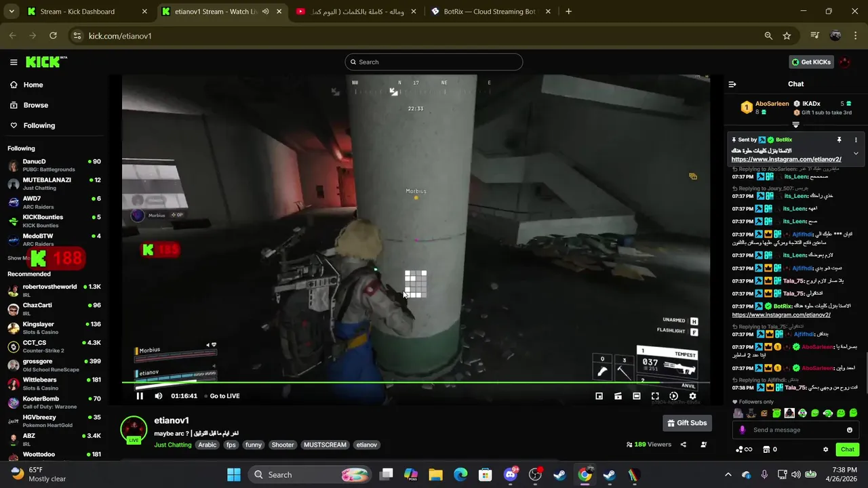868x488 pixels.
Task: Select the MUSTSCREAM tag
Action: coord(325,445)
